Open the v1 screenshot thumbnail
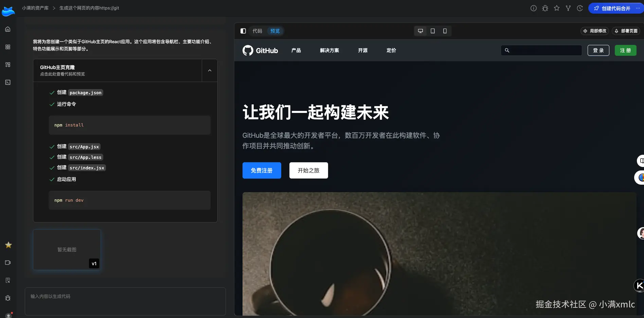Screen dimensions: 644x318 click(x=67, y=250)
